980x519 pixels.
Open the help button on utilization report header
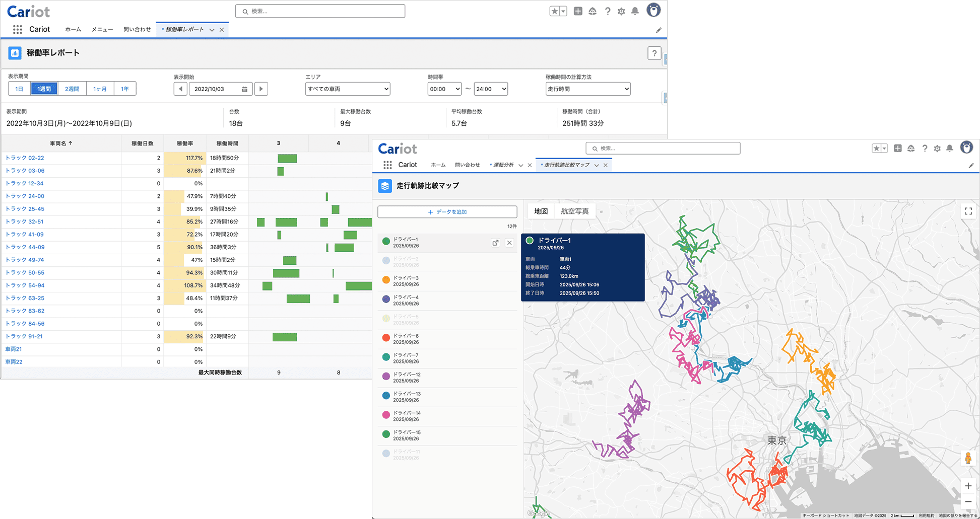pyautogui.click(x=654, y=53)
